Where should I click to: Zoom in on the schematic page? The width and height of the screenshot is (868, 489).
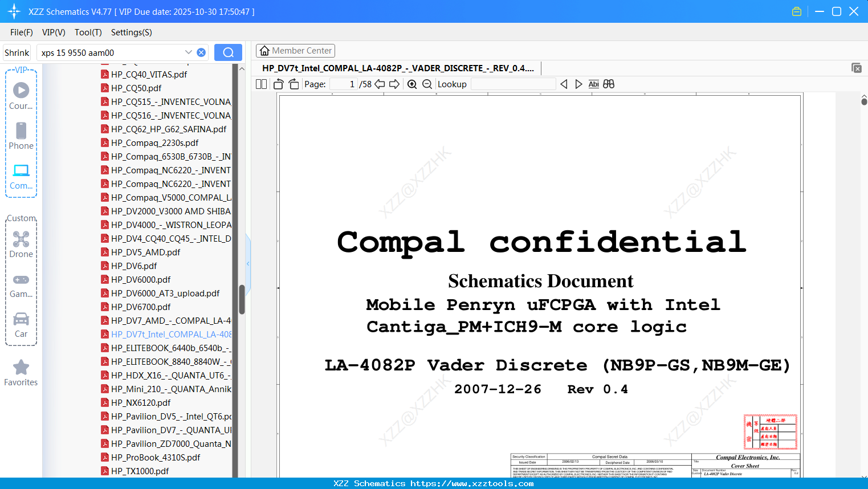coord(412,84)
